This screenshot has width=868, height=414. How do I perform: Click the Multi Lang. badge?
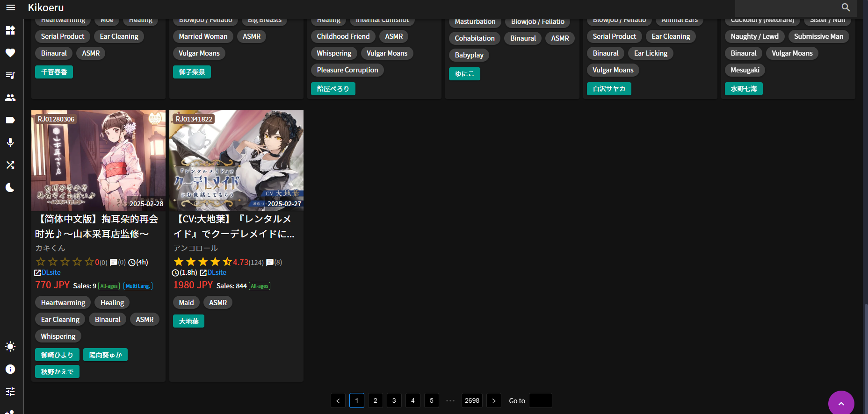pos(138,286)
